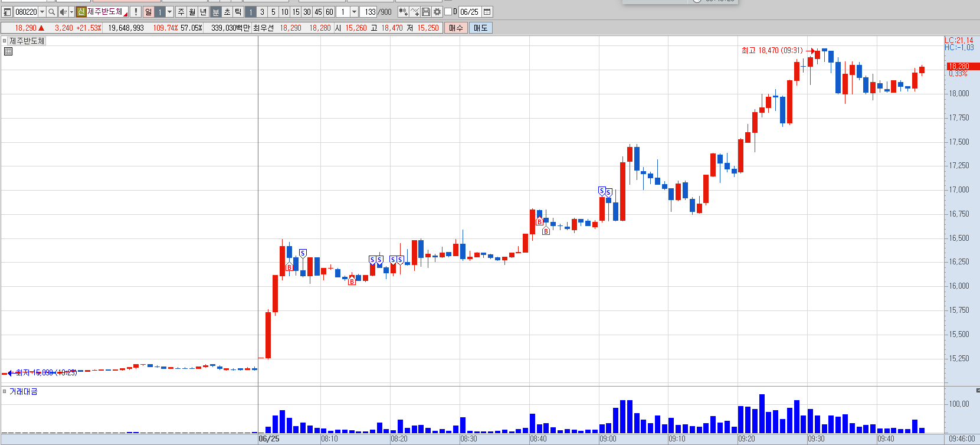The height and width of the screenshot is (445, 980).
Task: Click the panel layout icon beside stock code
Action: pyautogui.click(x=7, y=12)
